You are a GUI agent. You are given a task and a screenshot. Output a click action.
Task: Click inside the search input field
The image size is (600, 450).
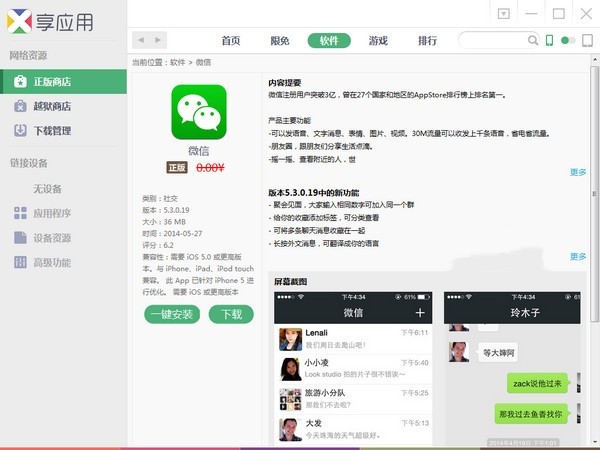click(490, 41)
